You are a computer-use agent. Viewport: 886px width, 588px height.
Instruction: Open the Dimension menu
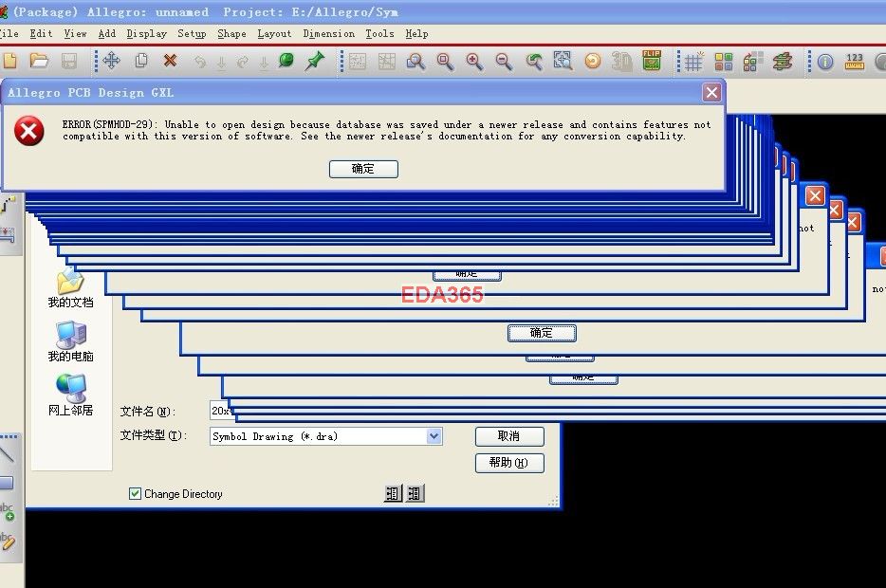point(329,34)
